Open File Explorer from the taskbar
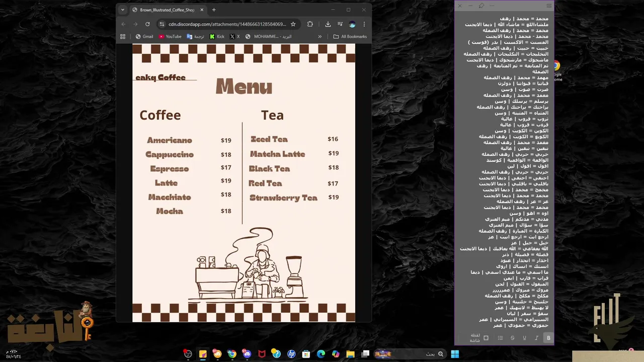Viewport: 644px width, 362px height. click(351, 354)
